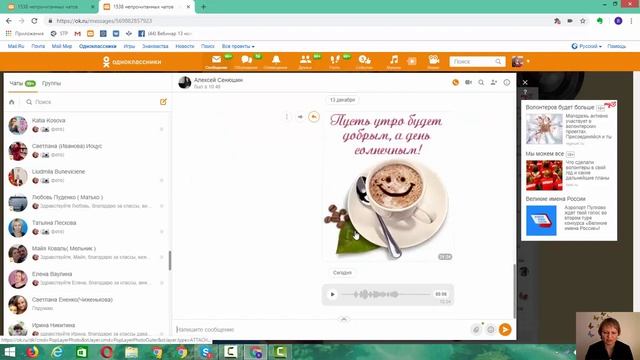The width and height of the screenshot is (640, 360).
Task: Open the TV play icon beside Music
Action: pos(412,61)
